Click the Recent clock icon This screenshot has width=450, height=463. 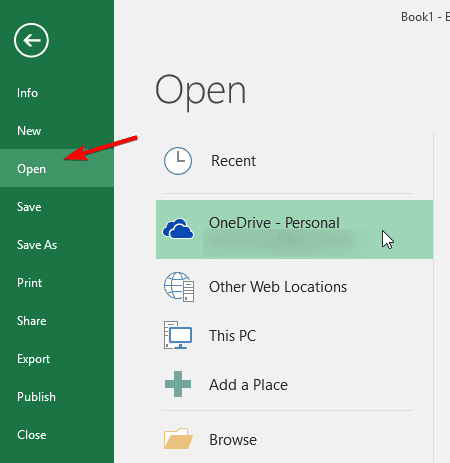[178, 161]
